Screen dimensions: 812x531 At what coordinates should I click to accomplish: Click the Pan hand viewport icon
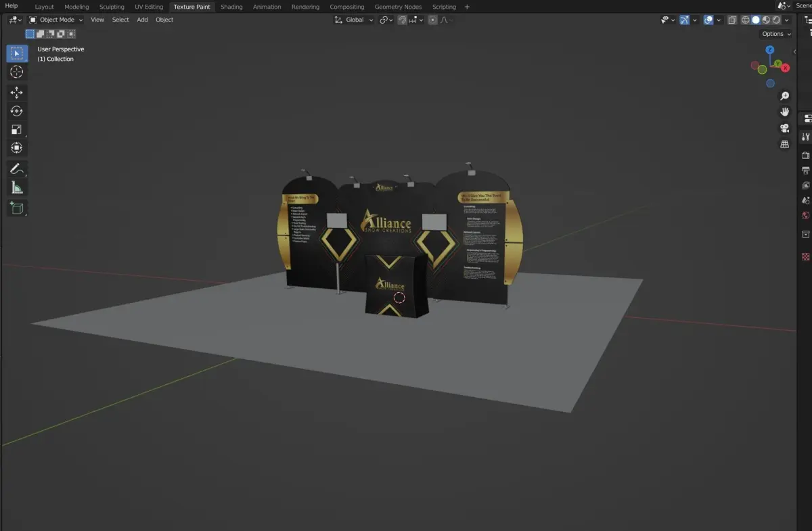pyautogui.click(x=785, y=112)
